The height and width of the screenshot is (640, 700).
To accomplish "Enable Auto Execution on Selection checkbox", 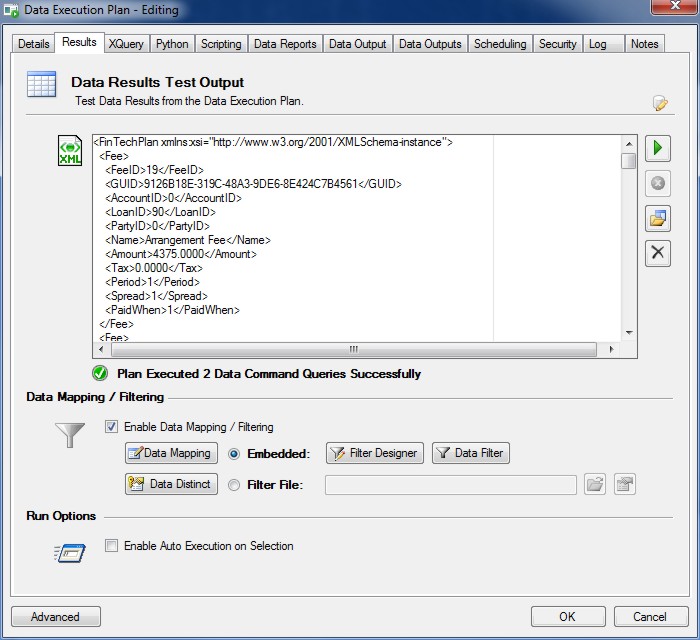I will [112, 546].
